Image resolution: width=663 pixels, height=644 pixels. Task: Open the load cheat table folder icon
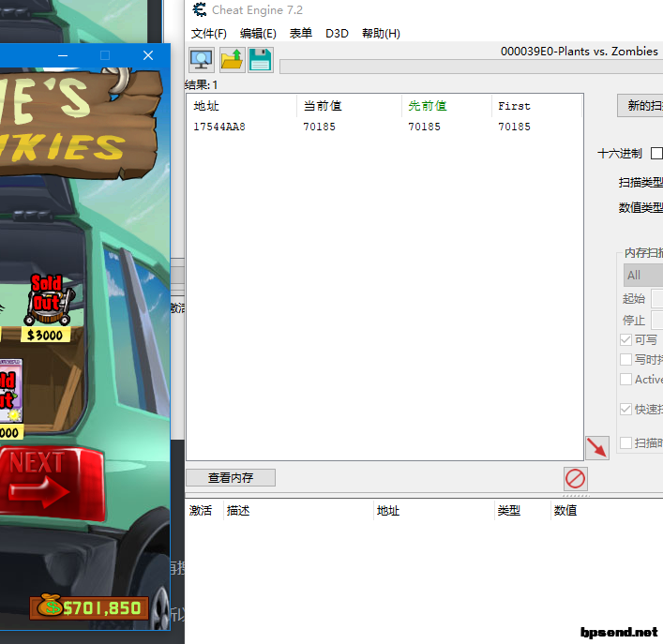[x=232, y=60]
